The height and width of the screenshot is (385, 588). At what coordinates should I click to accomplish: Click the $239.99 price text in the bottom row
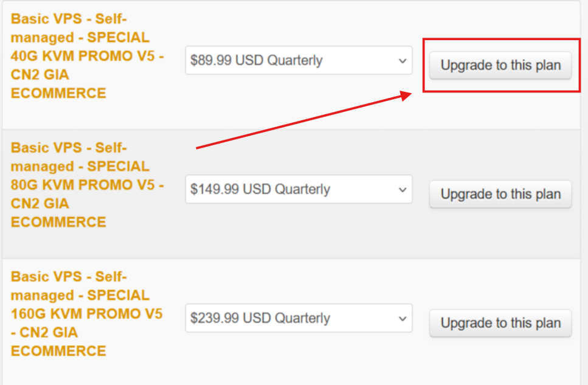215,318
